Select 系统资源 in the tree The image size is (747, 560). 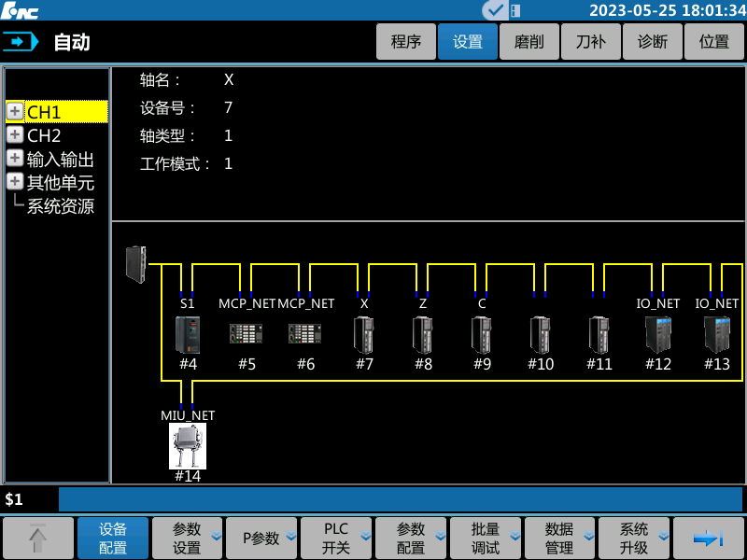click(x=61, y=206)
